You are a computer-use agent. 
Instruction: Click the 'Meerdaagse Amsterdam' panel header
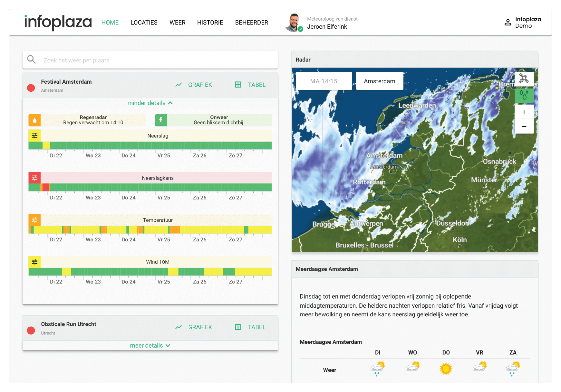pyautogui.click(x=415, y=269)
